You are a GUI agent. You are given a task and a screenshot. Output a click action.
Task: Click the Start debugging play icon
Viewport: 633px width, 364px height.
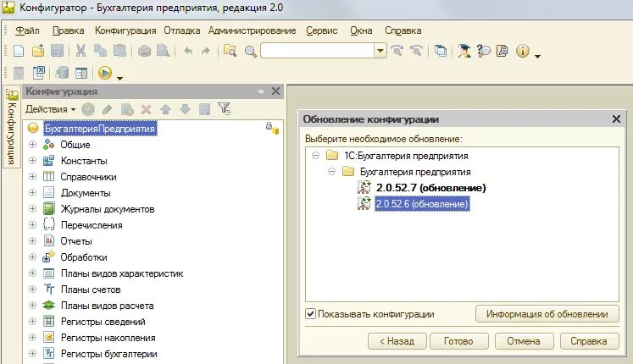(x=104, y=73)
